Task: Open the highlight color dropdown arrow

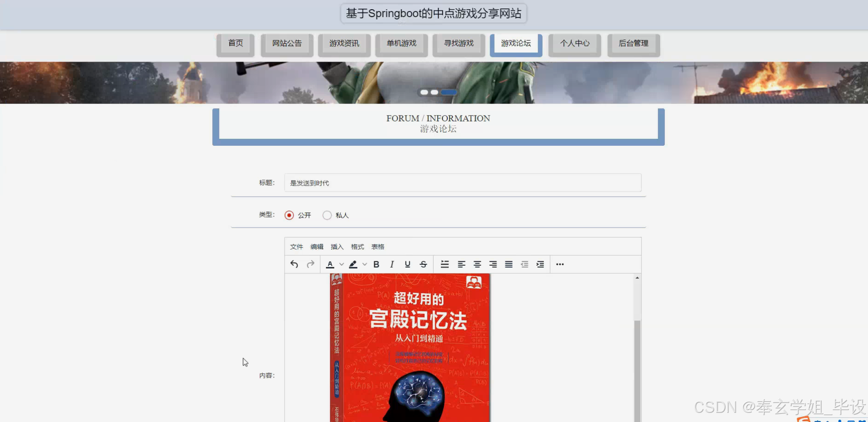Action: (x=365, y=264)
